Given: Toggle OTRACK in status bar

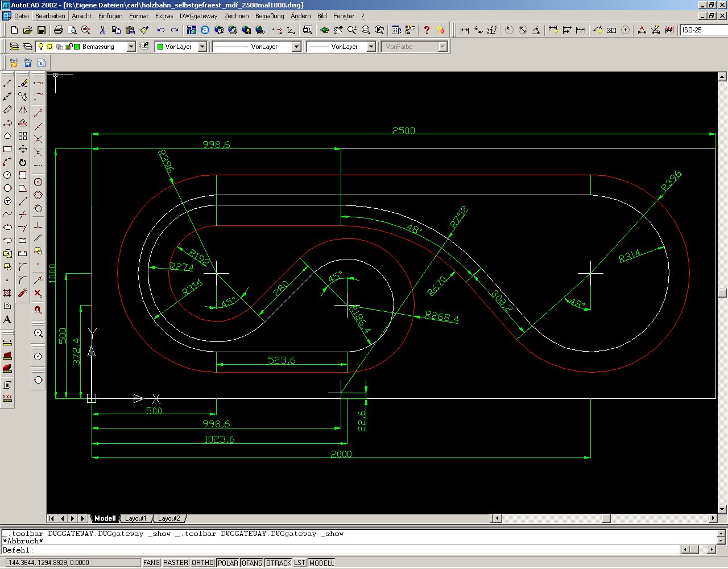Looking at the screenshot, I should [x=278, y=563].
